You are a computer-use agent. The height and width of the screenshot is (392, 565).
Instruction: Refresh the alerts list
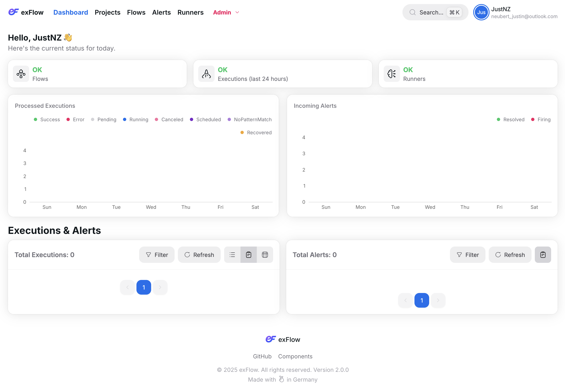510,255
